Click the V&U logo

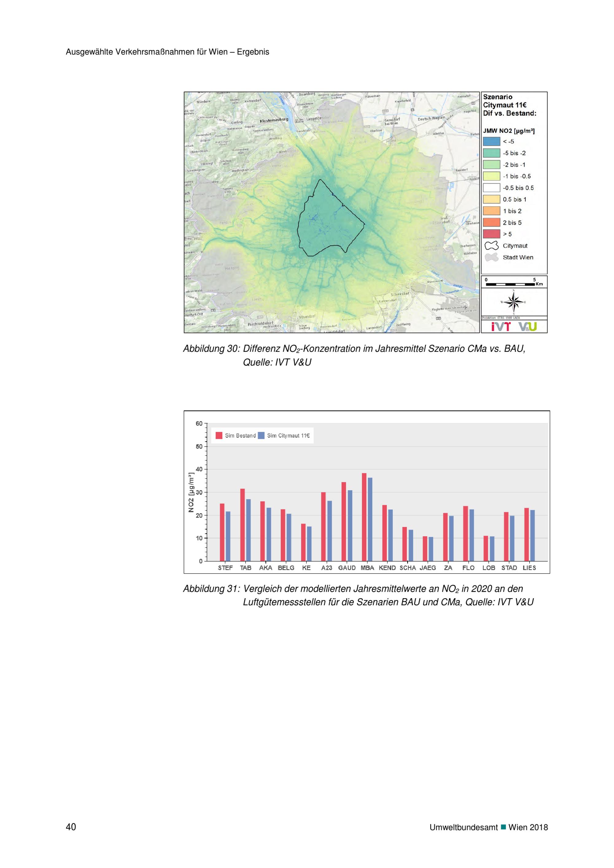pyautogui.click(x=527, y=327)
